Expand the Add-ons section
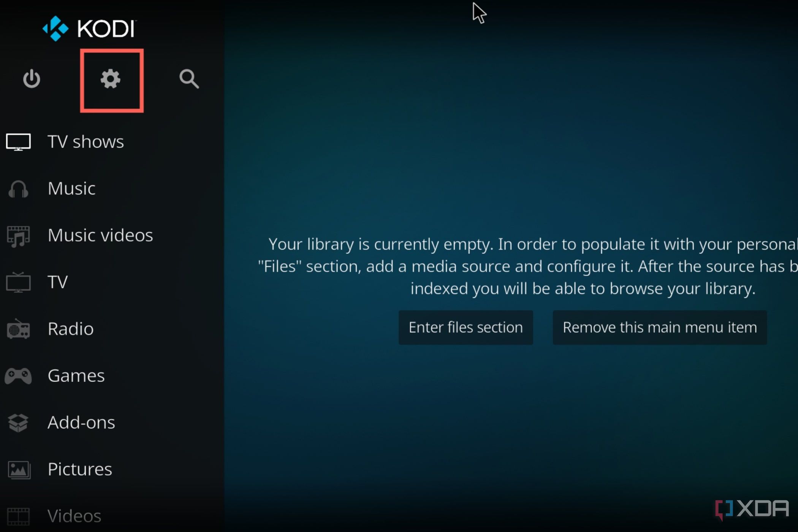The width and height of the screenshot is (798, 532). tap(81, 421)
